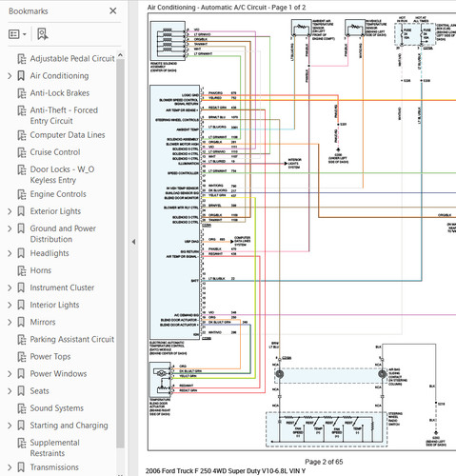
Task: Click the Seats bookmark ribbon icon
Action: click(21, 391)
